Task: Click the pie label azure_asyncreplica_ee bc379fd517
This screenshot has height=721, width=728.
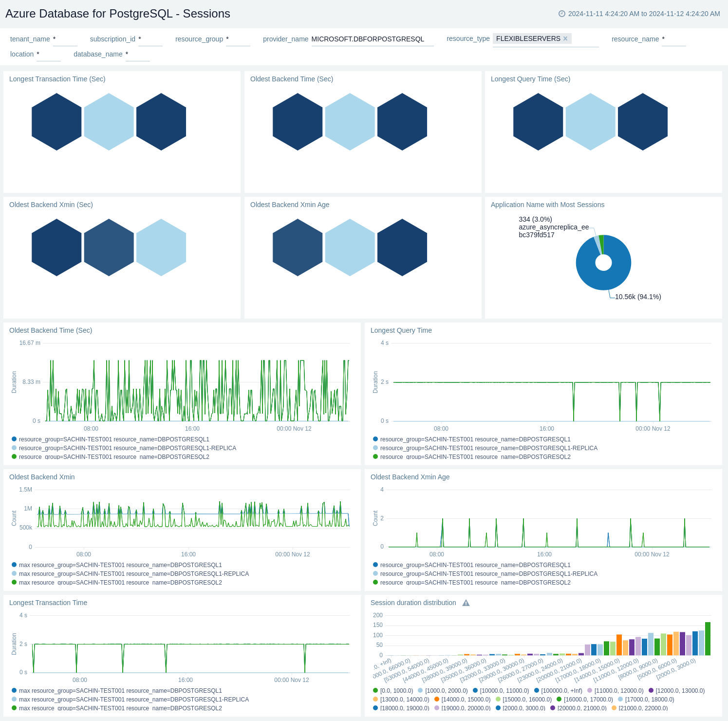Action: (554, 231)
